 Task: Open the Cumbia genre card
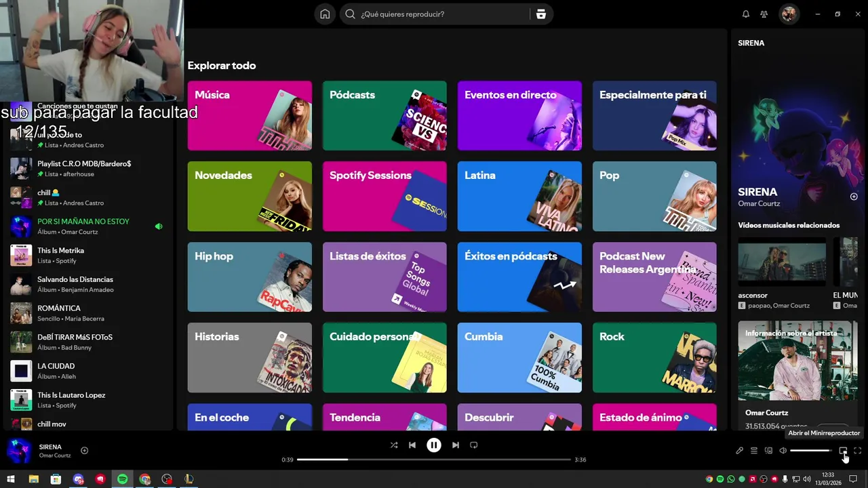pyautogui.click(x=519, y=358)
